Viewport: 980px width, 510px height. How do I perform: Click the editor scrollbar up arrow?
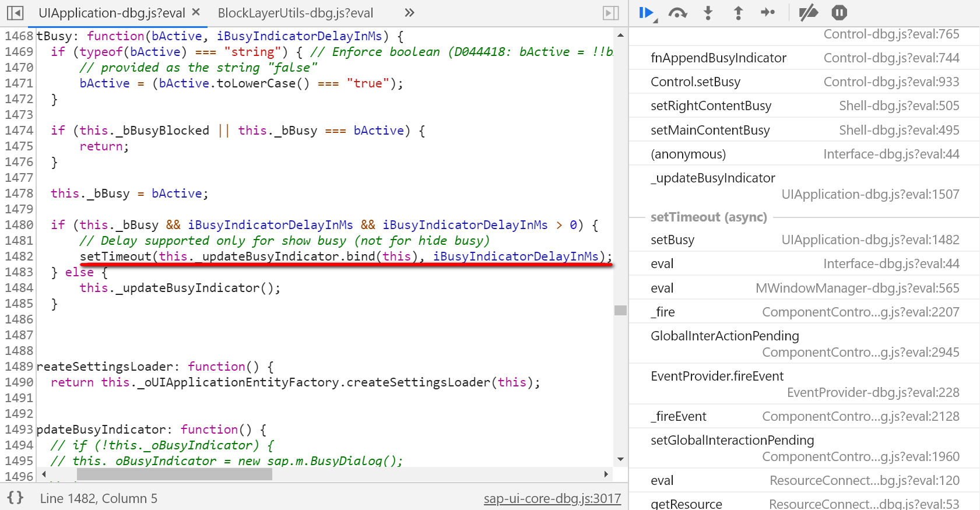click(x=620, y=35)
